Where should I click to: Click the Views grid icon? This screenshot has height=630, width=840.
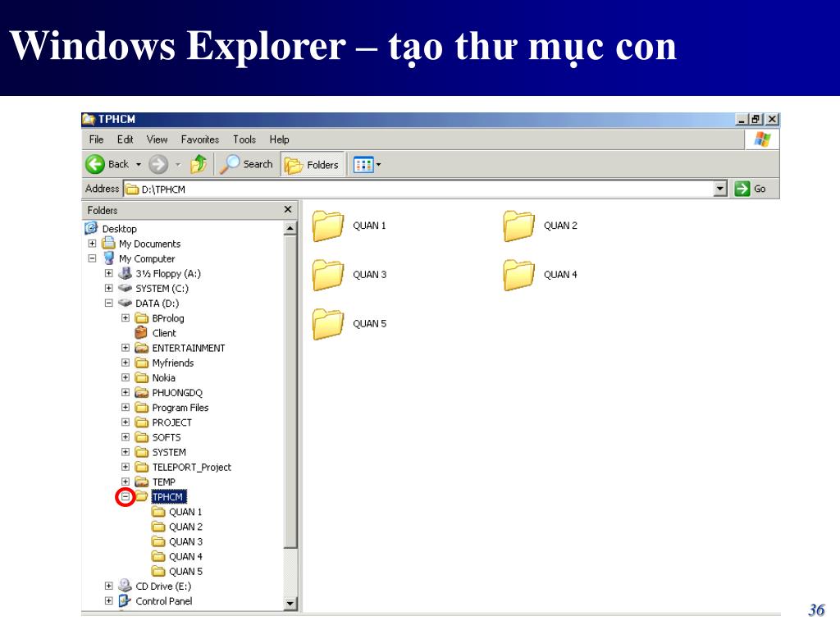(363, 164)
